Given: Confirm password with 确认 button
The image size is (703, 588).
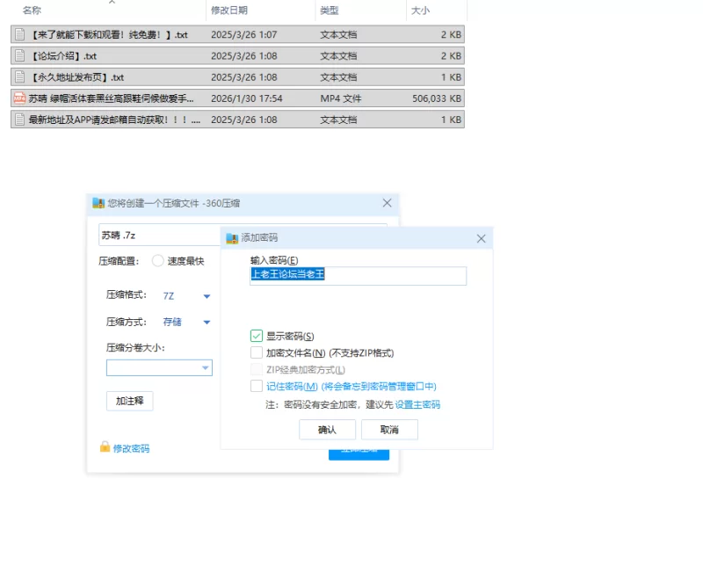Looking at the screenshot, I should pos(327,430).
